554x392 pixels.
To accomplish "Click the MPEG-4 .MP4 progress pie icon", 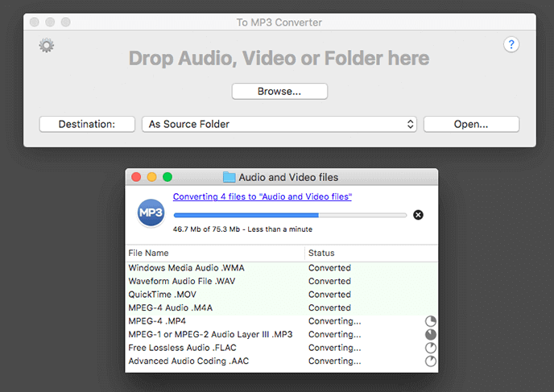I will click(431, 321).
